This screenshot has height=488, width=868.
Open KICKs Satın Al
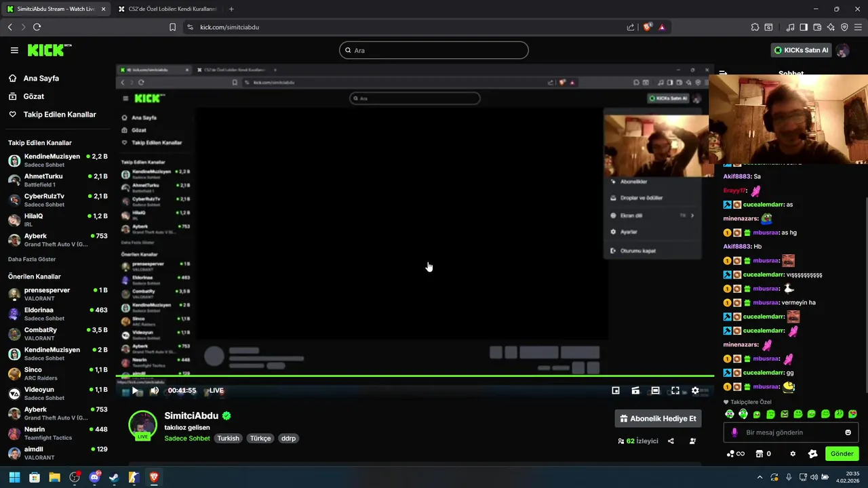pyautogui.click(x=802, y=50)
